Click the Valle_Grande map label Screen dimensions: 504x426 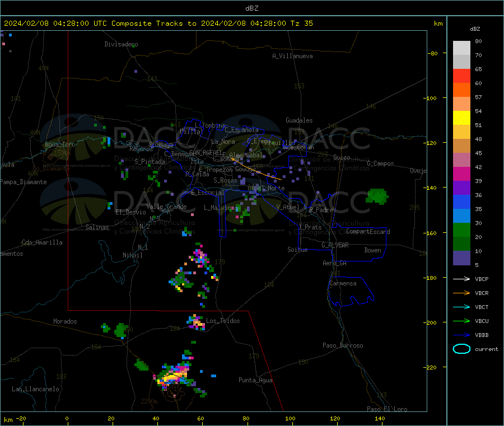(x=166, y=207)
